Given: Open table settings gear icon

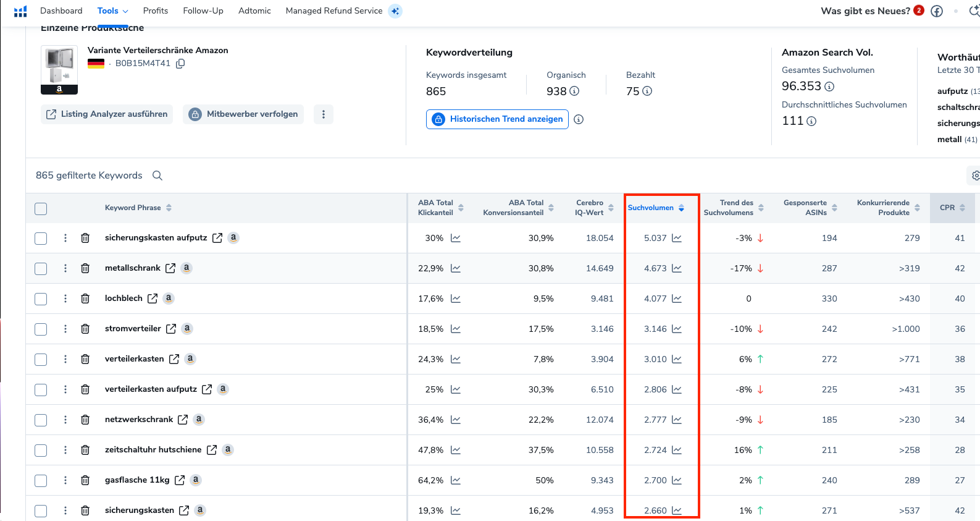Looking at the screenshot, I should click(x=975, y=176).
